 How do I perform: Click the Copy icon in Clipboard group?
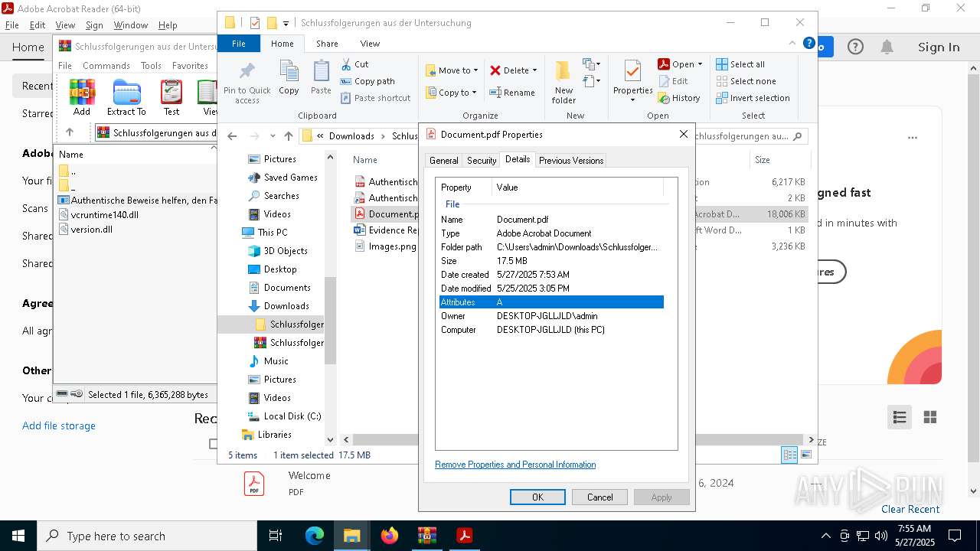289,72
